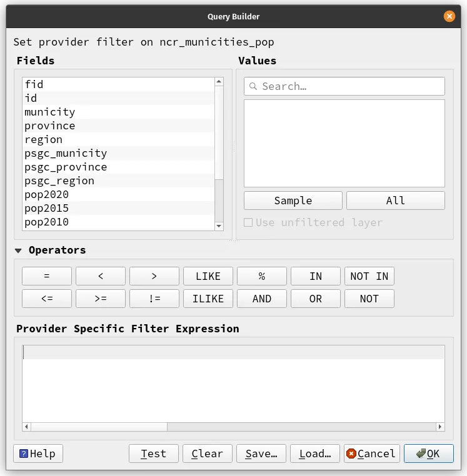Select the psgc_province field
Screen dimensions: 467x476
coord(119,167)
